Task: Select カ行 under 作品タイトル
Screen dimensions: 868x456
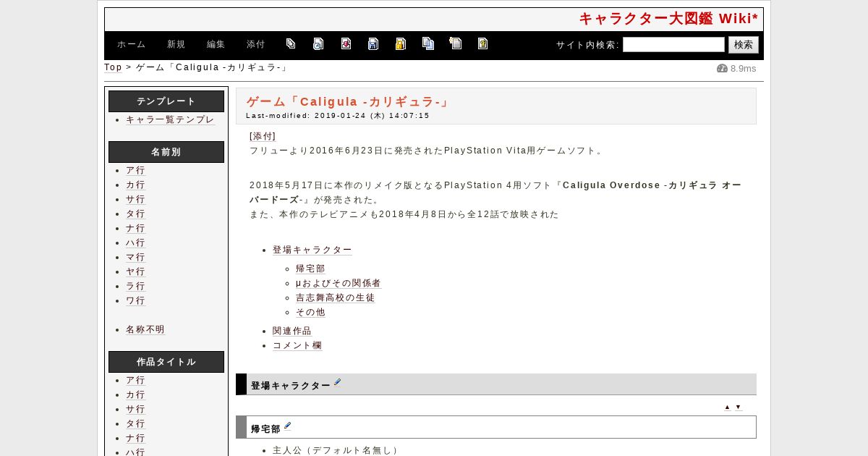Action: [135, 394]
